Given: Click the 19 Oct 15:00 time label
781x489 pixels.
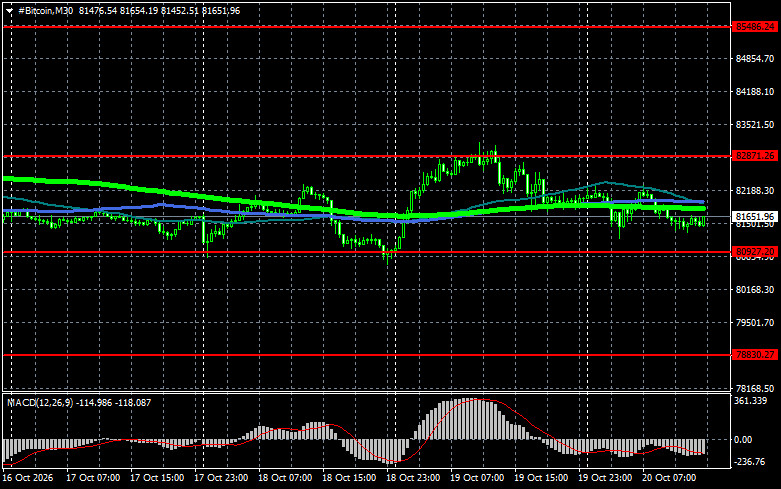Looking at the screenshot, I should (x=541, y=478).
